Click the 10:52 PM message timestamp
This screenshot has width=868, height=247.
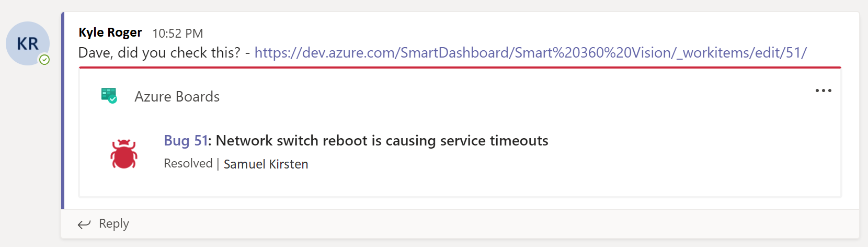click(x=178, y=33)
